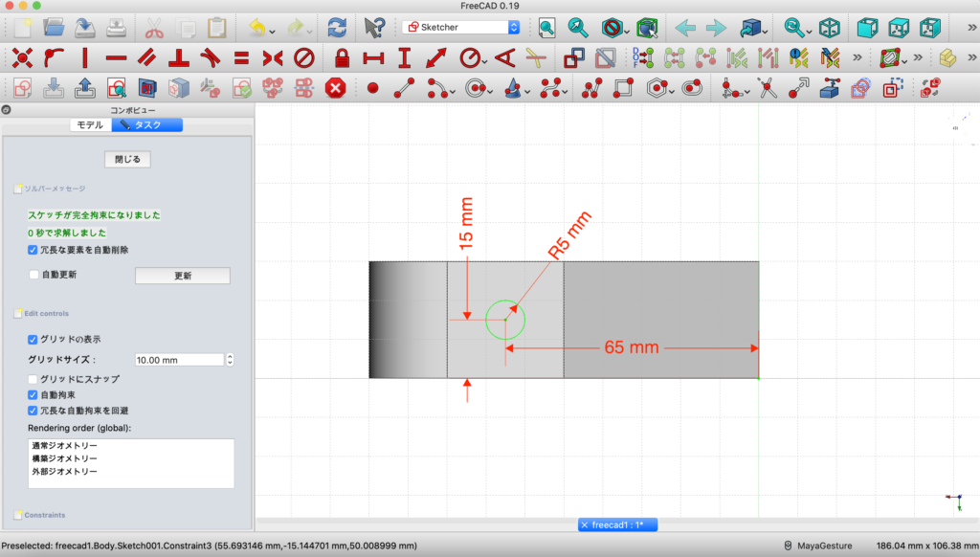This screenshot has width=980, height=557.
Task: Switch to the タスク tab
Action: pos(147,125)
